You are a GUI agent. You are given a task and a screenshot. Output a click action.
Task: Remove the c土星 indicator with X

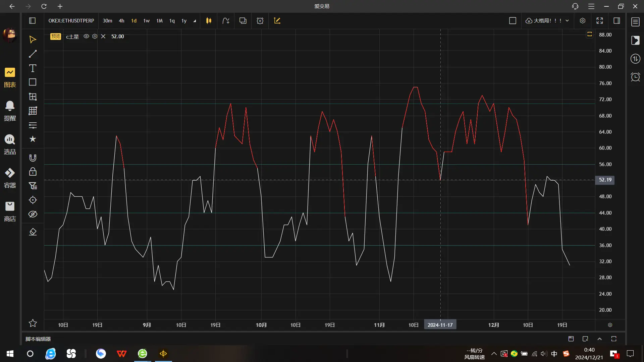[103, 36]
